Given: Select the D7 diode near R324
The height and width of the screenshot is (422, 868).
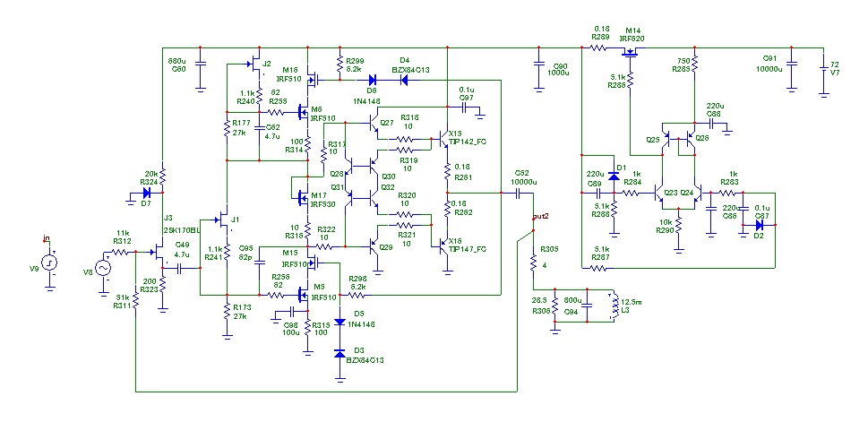Looking at the screenshot, I should [147, 193].
